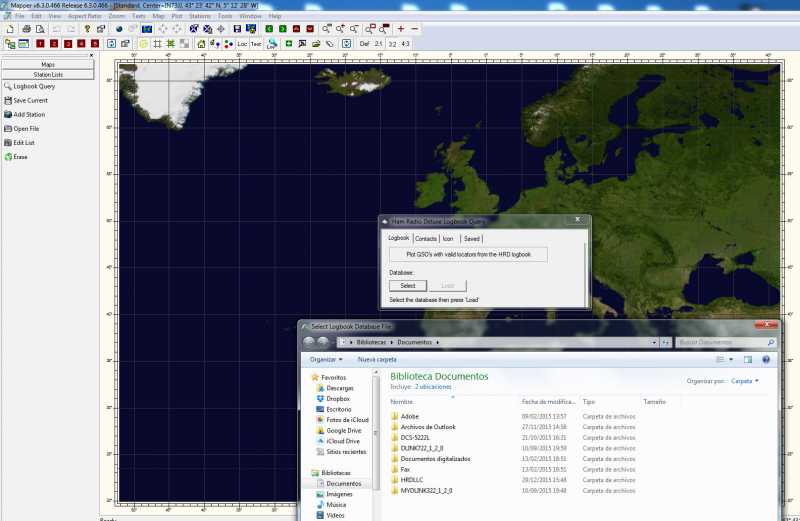Click the red number 1 toolbar icon

tap(40, 44)
